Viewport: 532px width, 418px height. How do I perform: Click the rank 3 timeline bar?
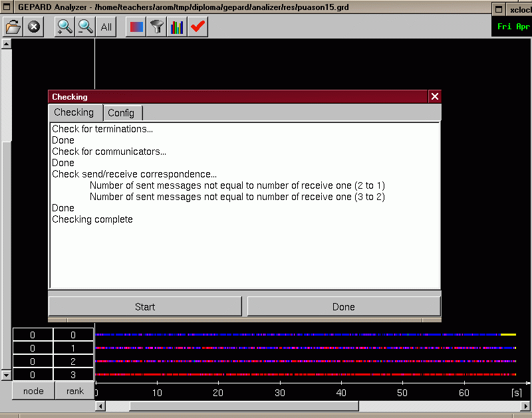(299, 375)
